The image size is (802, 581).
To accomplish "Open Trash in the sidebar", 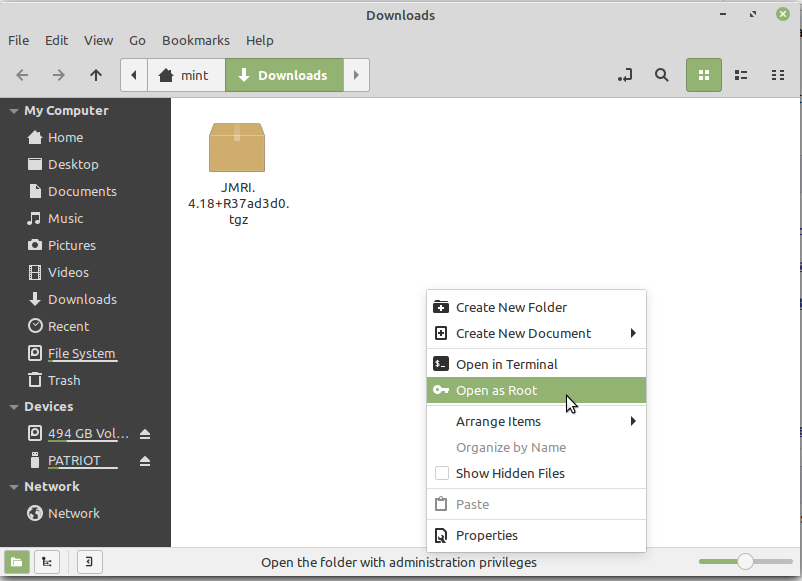I will coord(64,380).
